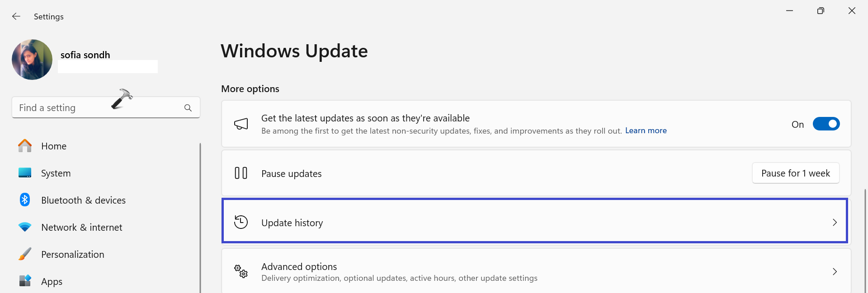Expand Update history using its chevron

point(835,222)
